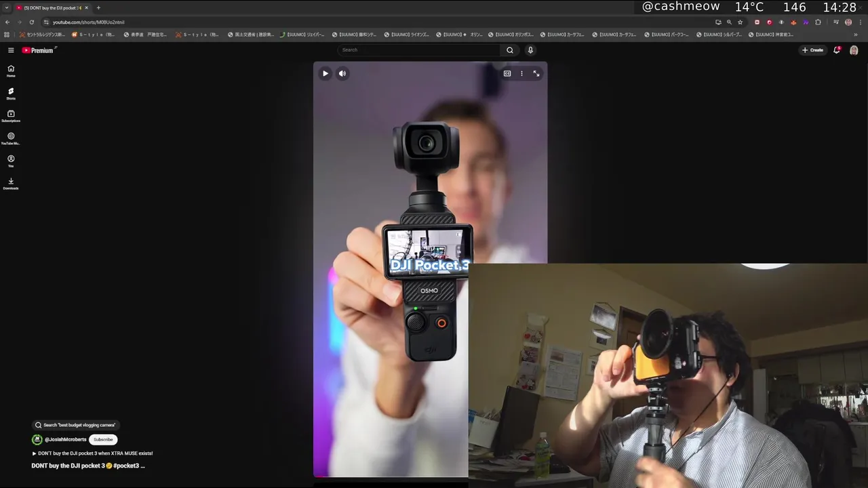Go back with the browser back arrow
Viewport: 868px width, 488px height.
pyautogui.click(x=7, y=22)
